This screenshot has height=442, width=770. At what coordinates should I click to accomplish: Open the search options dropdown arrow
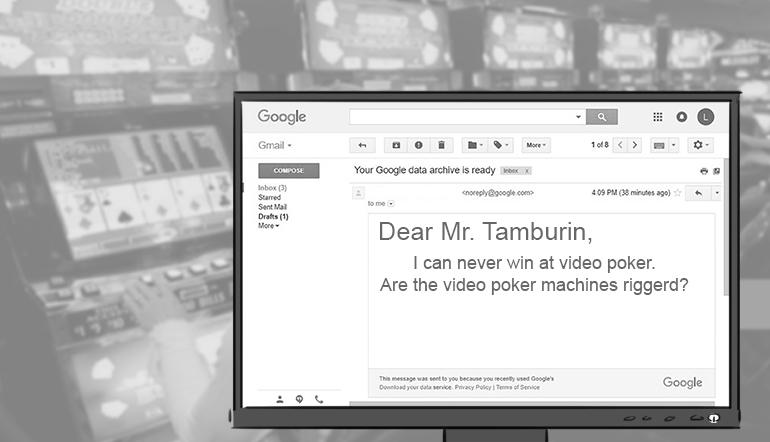(578, 117)
